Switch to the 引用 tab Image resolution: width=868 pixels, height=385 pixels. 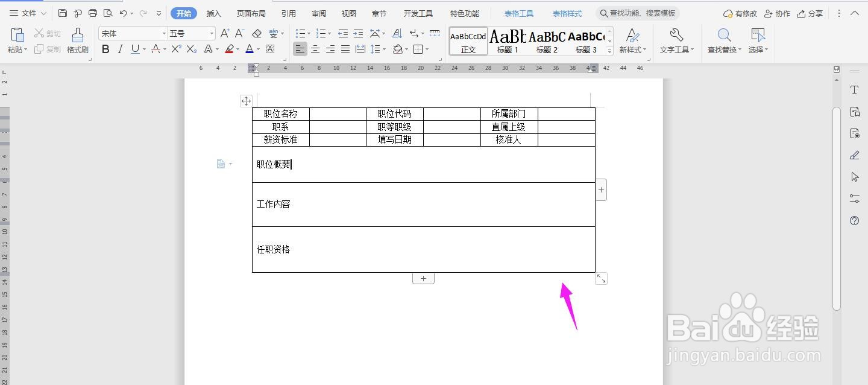288,13
